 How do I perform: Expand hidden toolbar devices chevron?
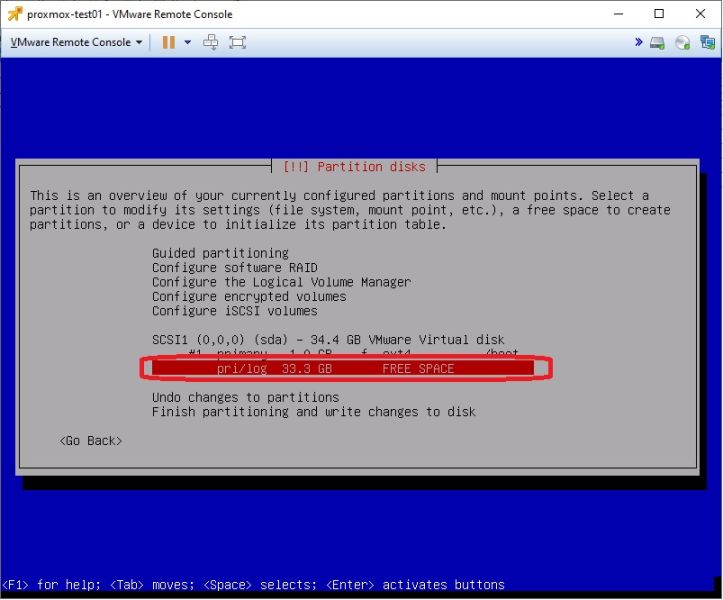639,42
